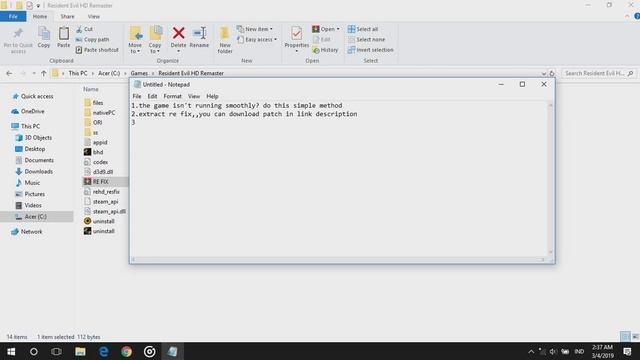Click Select none in ribbon
The width and height of the screenshot is (640, 360).
[x=366, y=40]
